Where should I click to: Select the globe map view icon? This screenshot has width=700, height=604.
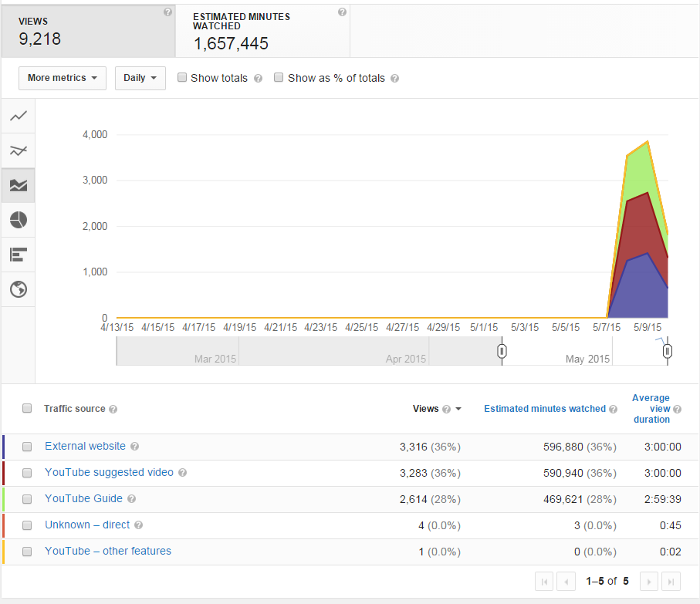(x=19, y=289)
